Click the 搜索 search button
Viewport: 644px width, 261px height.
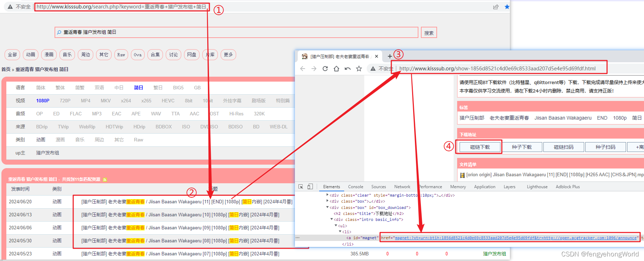point(429,33)
